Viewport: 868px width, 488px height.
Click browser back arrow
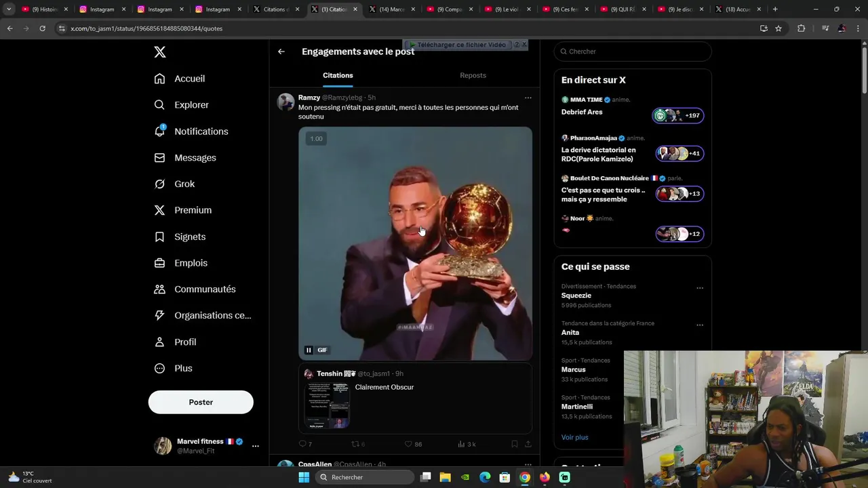coord(9,28)
